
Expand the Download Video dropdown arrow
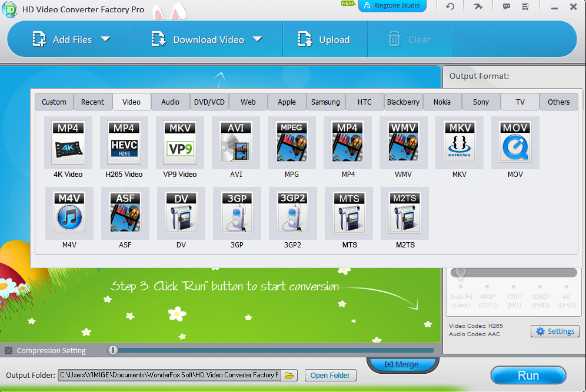(x=257, y=39)
